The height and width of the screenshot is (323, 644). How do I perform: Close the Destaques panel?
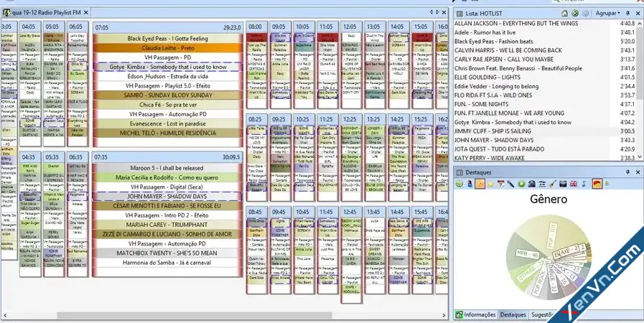pyautogui.click(x=638, y=172)
